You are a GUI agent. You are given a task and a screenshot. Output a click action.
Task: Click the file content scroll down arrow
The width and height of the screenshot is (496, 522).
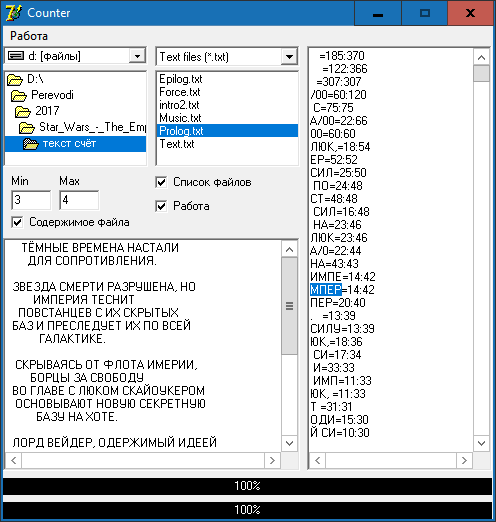[x=289, y=443]
